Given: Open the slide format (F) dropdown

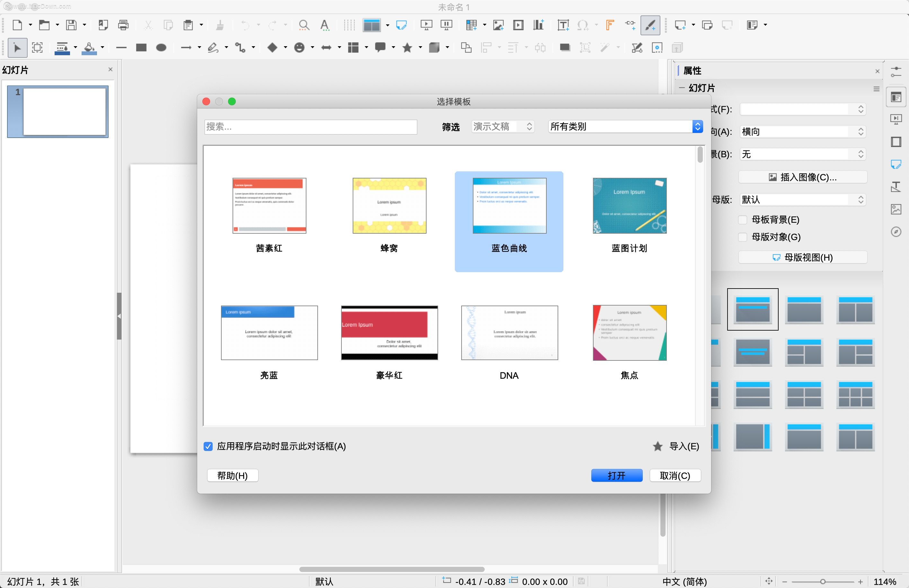Looking at the screenshot, I should (802, 109).
